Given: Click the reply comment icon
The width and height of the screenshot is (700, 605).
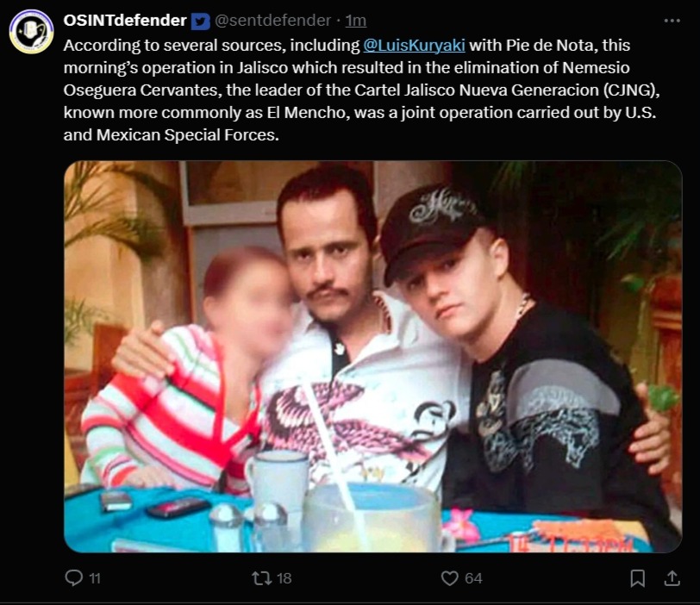Looking at the screenshot, I should coord(73,578).
